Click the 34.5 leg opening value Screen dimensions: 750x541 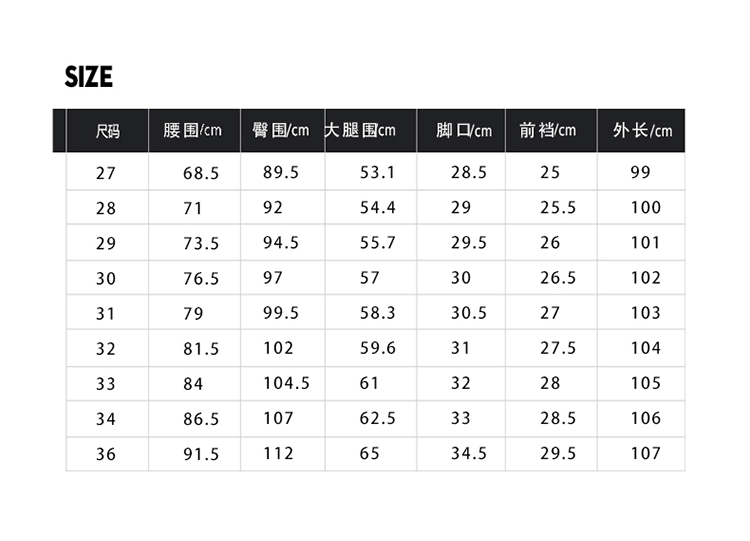(x=468, y=453)
